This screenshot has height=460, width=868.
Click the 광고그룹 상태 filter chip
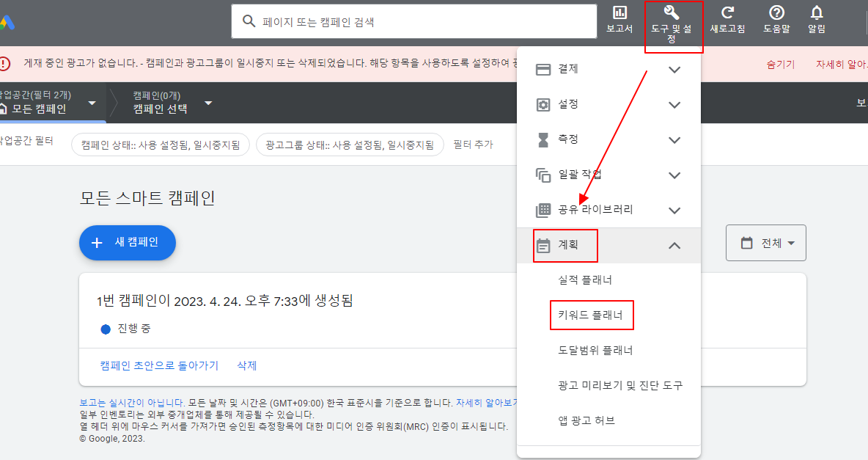350,145
